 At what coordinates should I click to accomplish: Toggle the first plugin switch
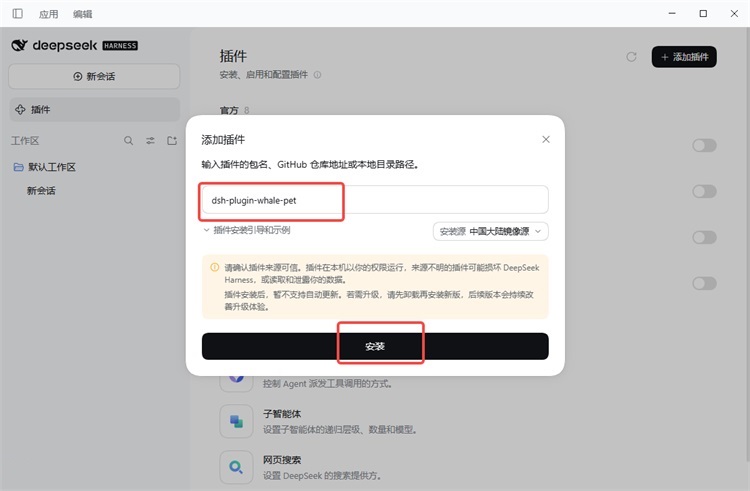pyautogui.click(x=704, y=145)
